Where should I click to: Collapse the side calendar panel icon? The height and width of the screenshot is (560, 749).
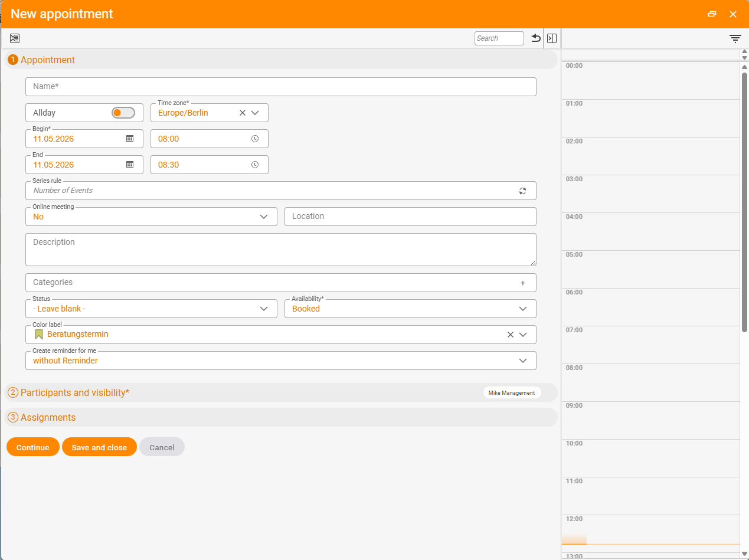pos(552,38)
